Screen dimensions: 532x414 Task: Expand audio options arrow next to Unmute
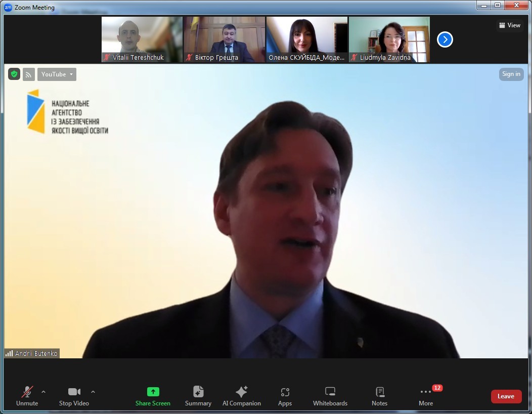click(x=43, y=392)
